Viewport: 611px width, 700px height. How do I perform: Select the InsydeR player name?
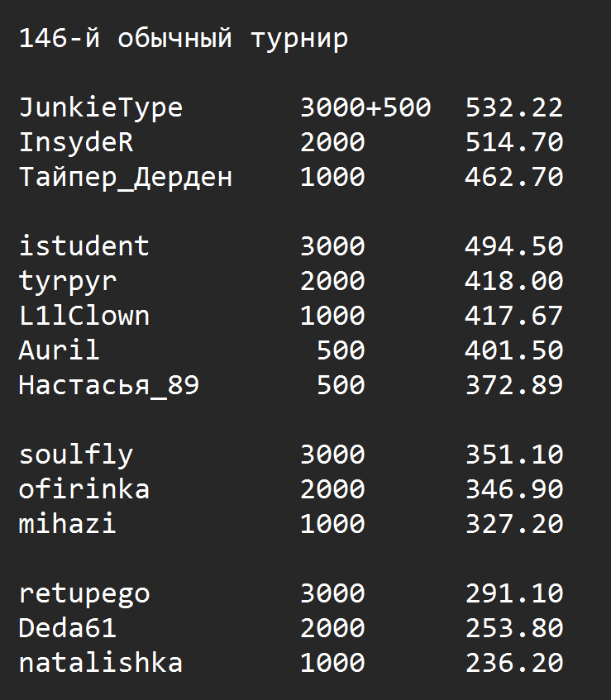pyautogui.click(x=75, y=143)
